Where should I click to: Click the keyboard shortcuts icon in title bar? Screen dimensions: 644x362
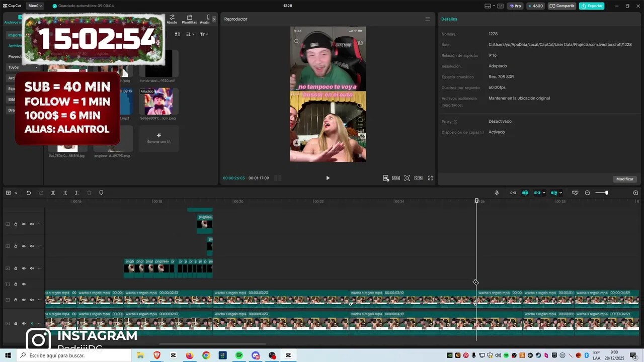click(x=500, y=6)
